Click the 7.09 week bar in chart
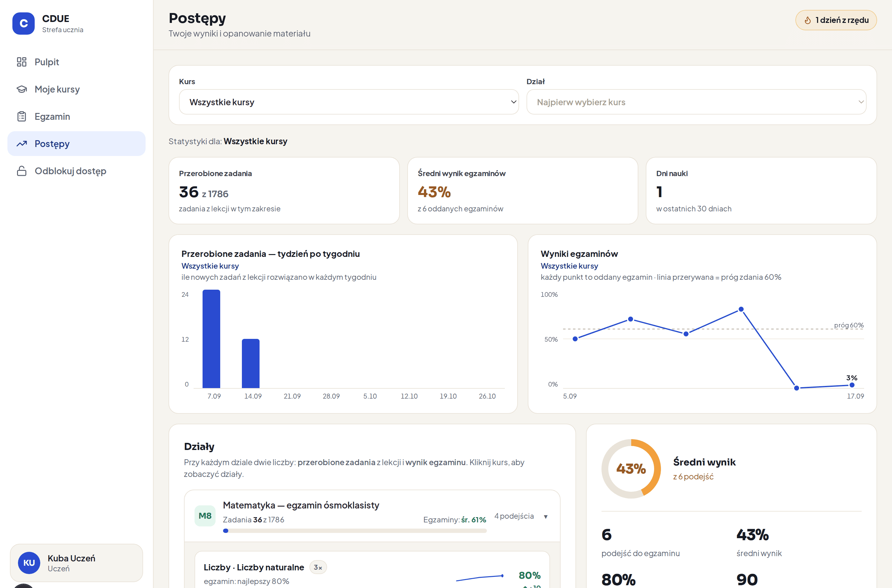 (x=211, y=339)
